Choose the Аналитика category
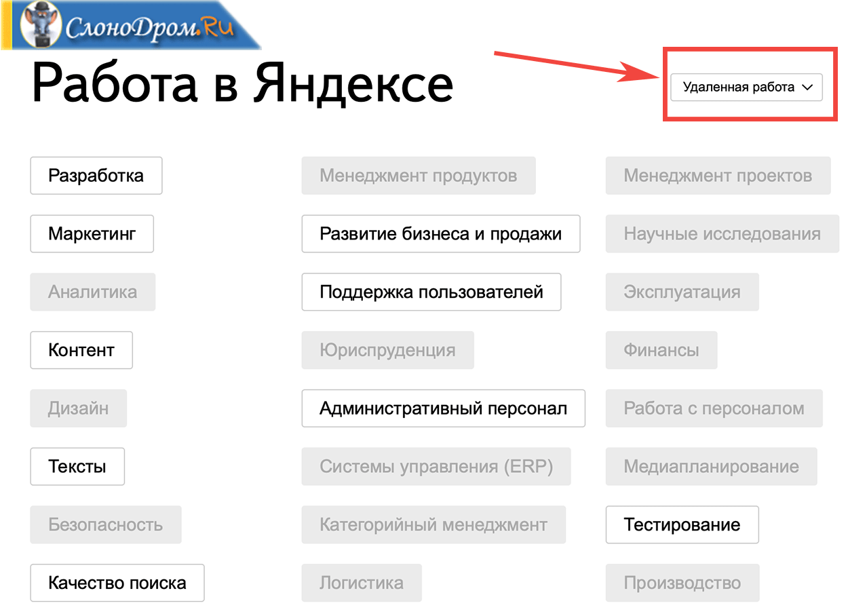The height and width of the screenshot is (616, 848). tap(93, 292)
